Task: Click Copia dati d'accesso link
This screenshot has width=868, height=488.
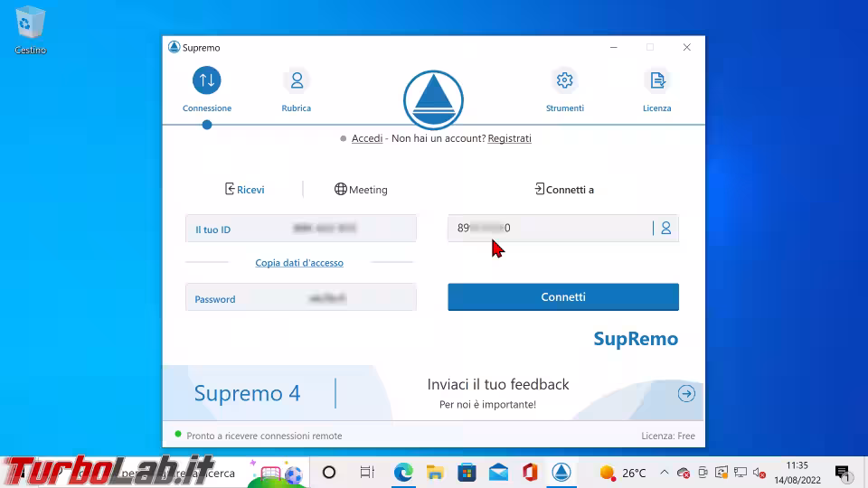Action: coord(299,263)
